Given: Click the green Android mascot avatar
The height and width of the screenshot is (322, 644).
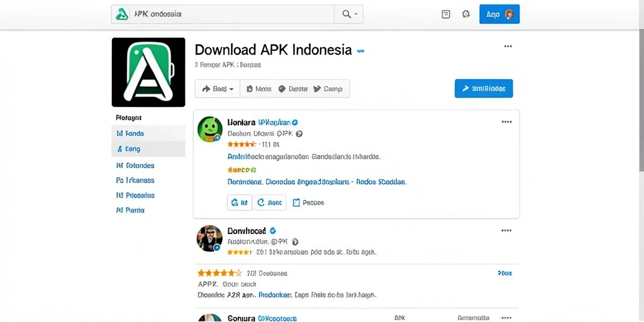Looking at the screenshot, I should [x=210, y=129].
